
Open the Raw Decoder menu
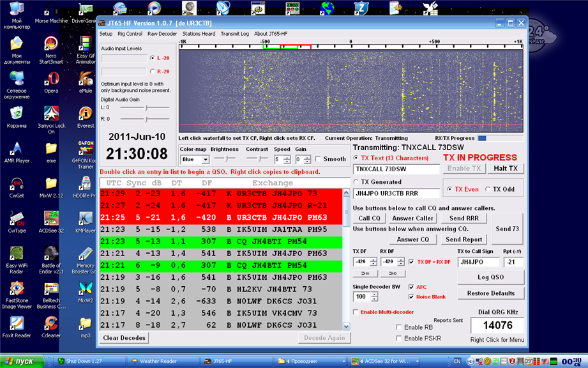coord(162,34)
